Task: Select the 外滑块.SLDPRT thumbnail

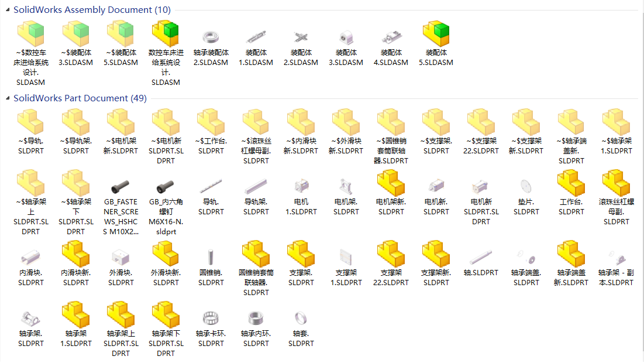Action: (120, 257)
